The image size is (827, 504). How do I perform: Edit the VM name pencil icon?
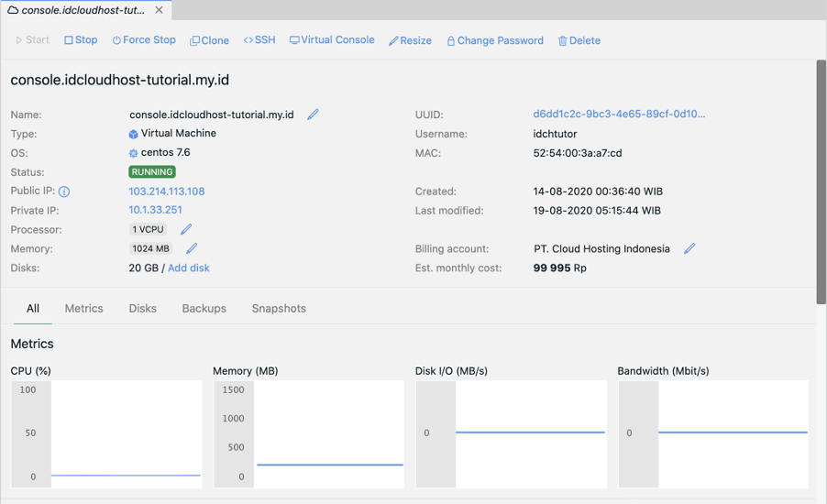[x=313, y=115]
